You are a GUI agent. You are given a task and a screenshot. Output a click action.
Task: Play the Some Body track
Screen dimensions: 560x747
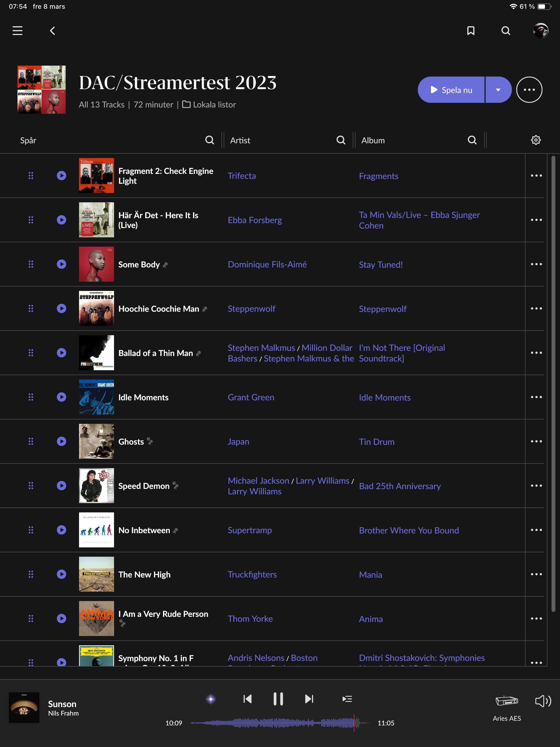tap(62, 264)
